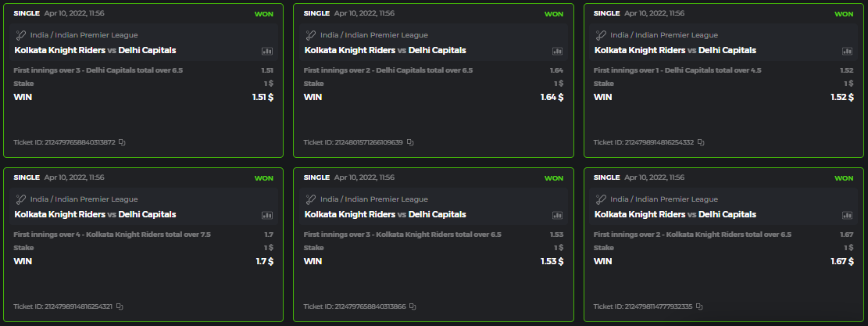Open match statistics icon in the 1.64 $ win bet
Screen dimensions: 868x326
[x=557, y=51]
